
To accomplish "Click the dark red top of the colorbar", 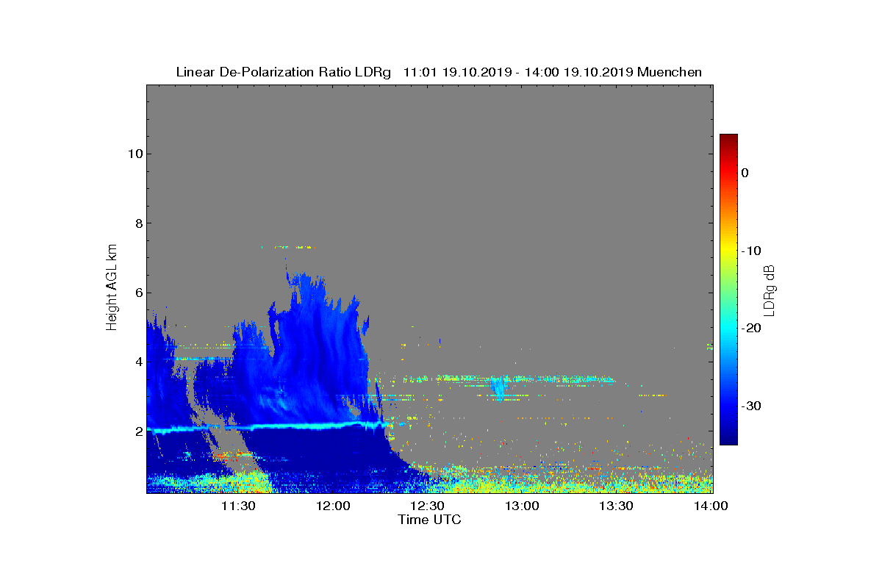I will [728, 140].
